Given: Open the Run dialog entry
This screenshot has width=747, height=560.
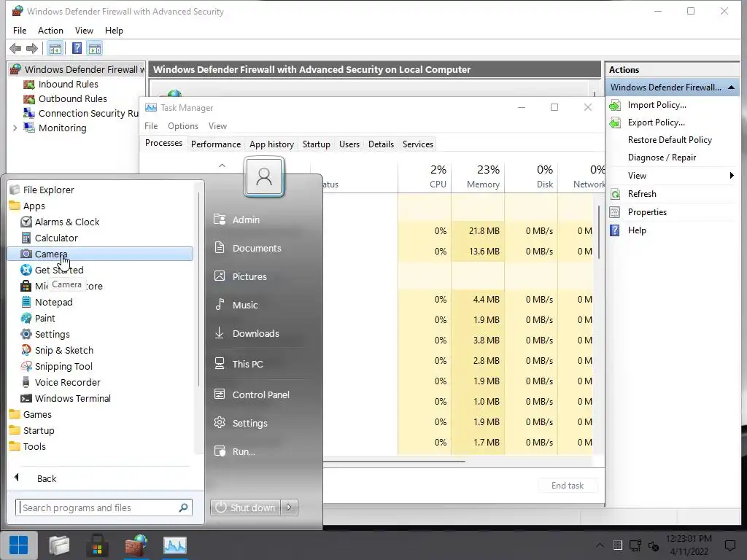Looking at the screenshot, I should [244, 452].
